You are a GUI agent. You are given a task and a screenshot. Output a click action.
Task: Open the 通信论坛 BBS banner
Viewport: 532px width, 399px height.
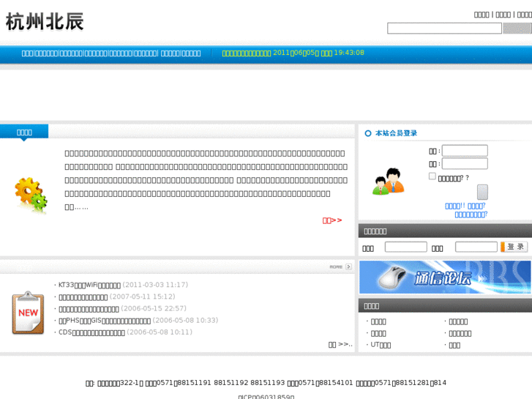coord(445,277)
